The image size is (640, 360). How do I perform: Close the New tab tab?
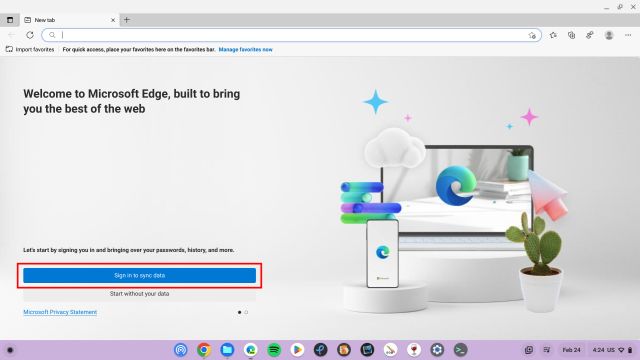[x=113, y=20]
